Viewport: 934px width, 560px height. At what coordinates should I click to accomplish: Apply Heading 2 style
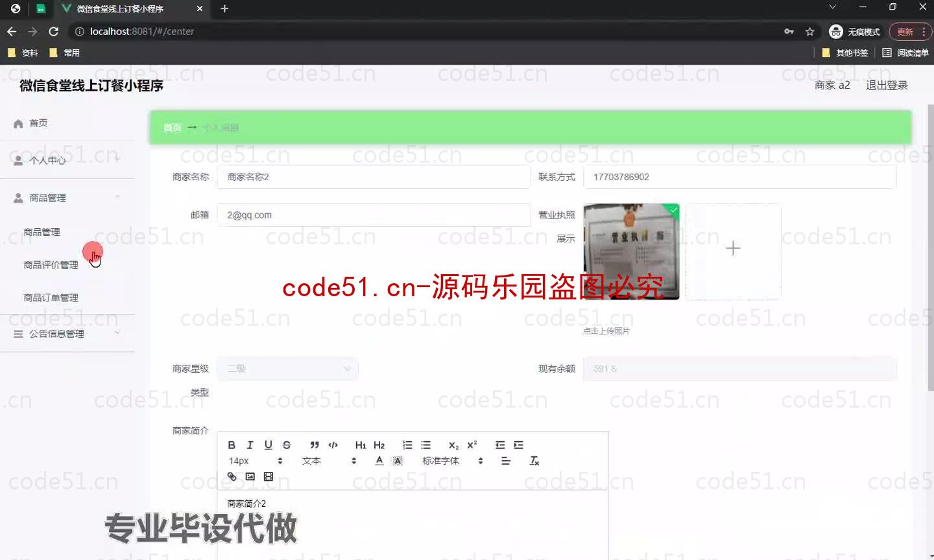click(379, 445)
